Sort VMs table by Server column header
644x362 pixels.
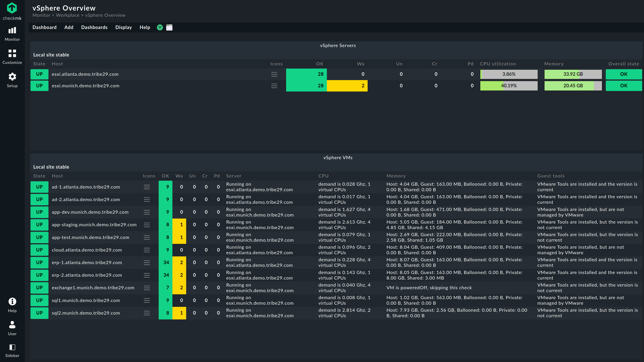click(x=233, y=176)
